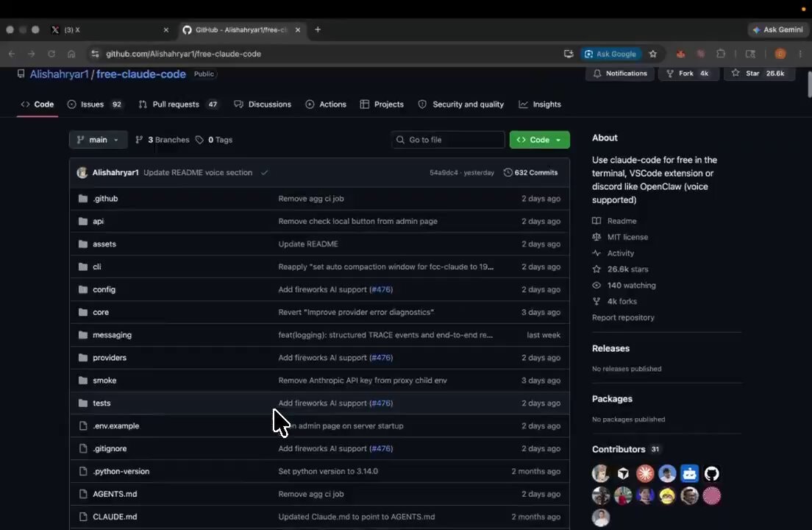Select the Code tab
The image size is (812, 530).
[x=38, y=104]
